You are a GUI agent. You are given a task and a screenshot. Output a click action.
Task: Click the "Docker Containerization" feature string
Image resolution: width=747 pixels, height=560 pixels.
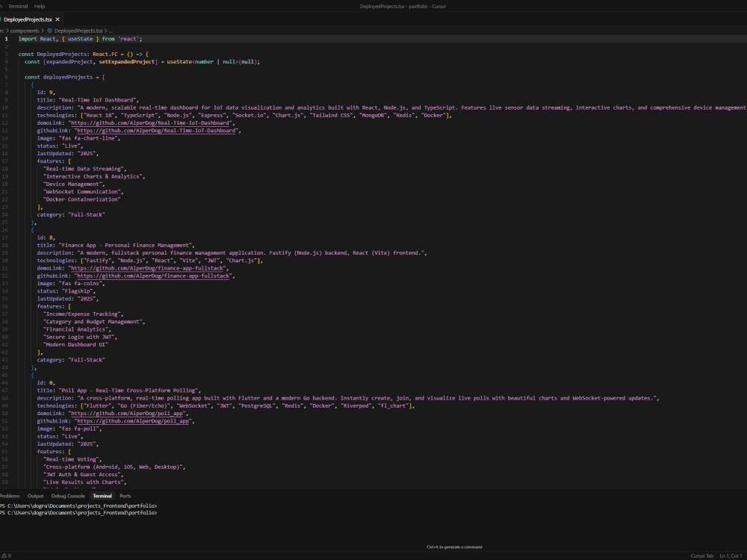[x=82, y=199]
